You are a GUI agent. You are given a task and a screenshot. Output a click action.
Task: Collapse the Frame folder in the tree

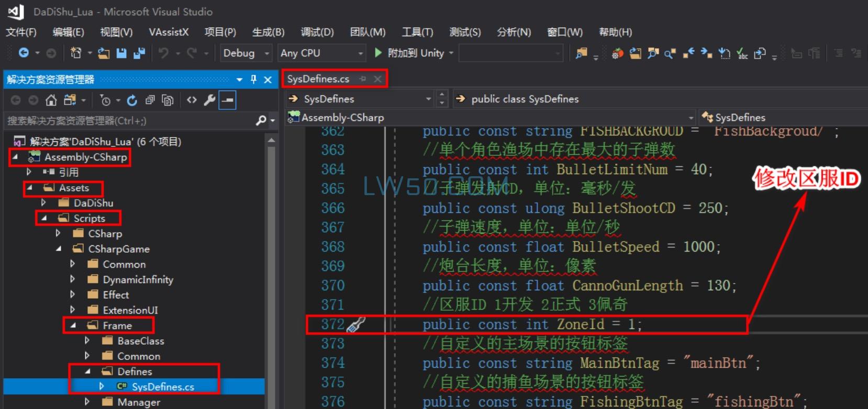tap(73, 325)
